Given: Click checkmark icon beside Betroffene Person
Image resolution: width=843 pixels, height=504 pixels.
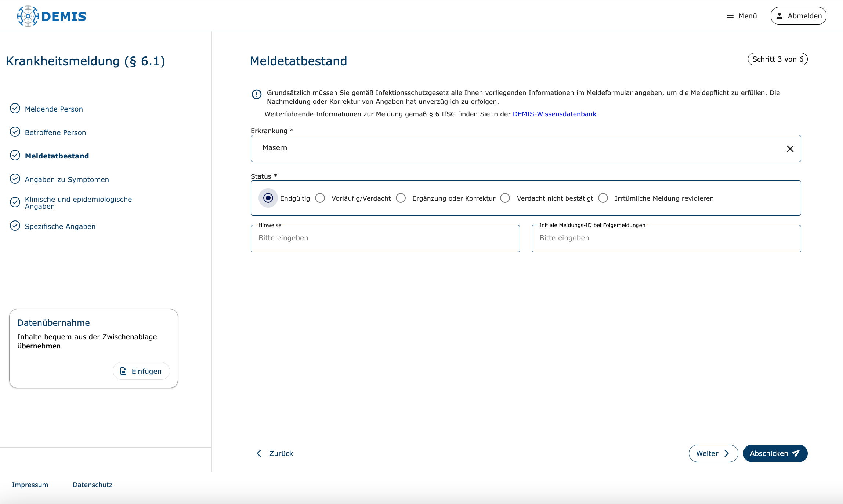Looking at the screenshot, I should [x=15, y=132].
